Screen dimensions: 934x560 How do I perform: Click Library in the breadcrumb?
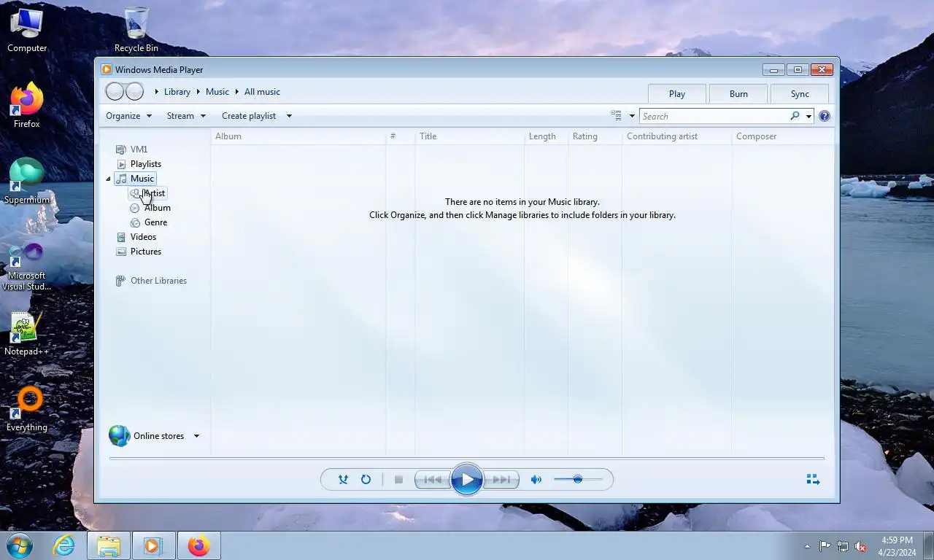click(177, 92)
